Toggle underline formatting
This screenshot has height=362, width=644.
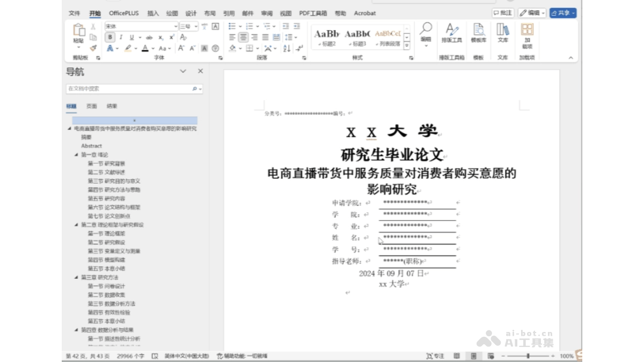[132, 38]
